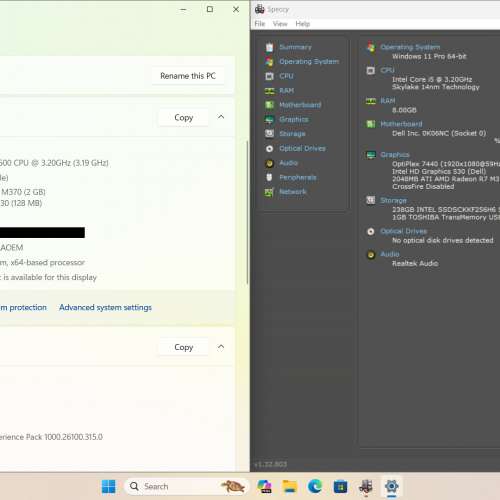Open the Graphics monitor icon in the sidebar

tap(270, 119)
